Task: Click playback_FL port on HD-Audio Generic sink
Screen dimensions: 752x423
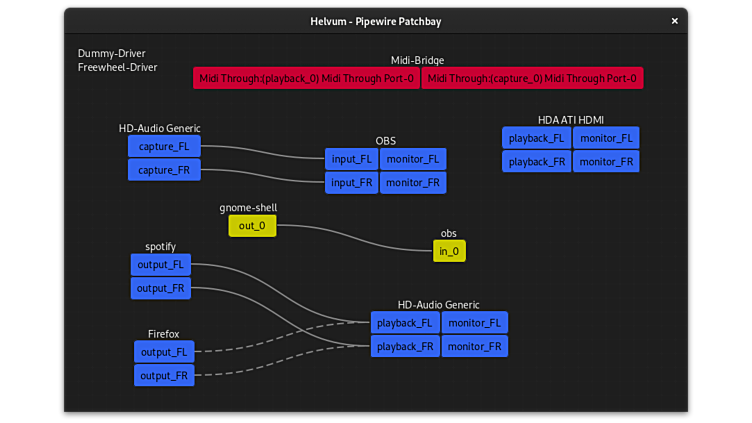Action: pos(405,322)
